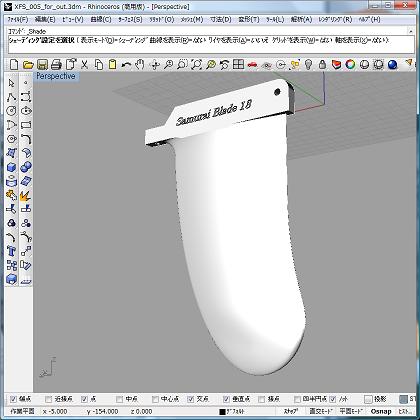The width and height of the screenshot is (420, 420).
Task: Copy with the two-pages icon
Action: tap(99, 64)
